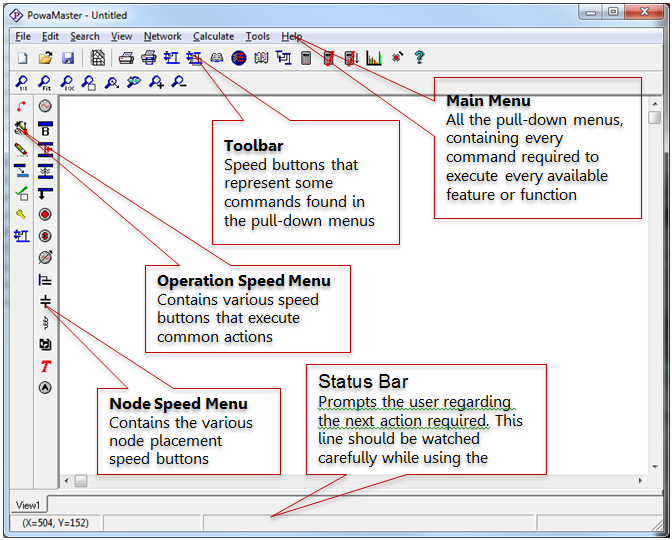Image resolution: width=672 pixels, height=540 pixels.
Task: Click the printer icon with blue preview page
Action: 149,57
